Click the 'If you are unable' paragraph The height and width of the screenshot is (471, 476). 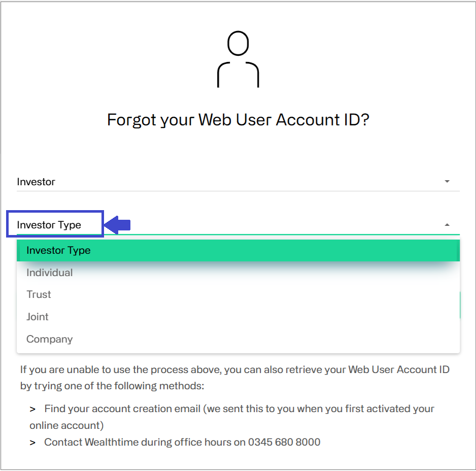tap(234, 378)
